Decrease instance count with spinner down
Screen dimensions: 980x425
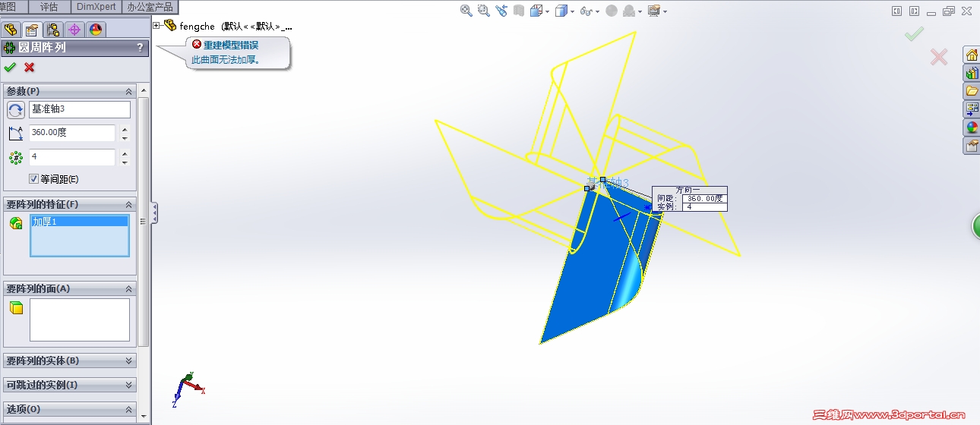(x=125, y=162)
